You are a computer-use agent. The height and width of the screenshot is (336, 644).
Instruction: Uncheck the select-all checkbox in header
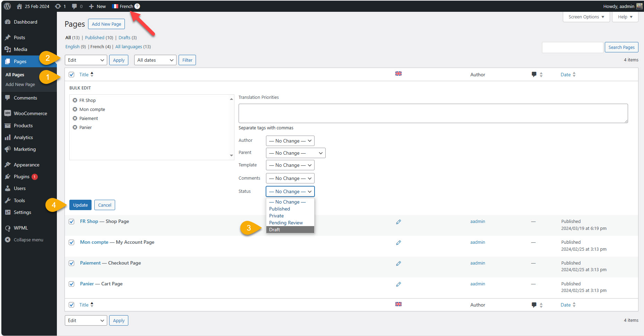coord(71,75)
